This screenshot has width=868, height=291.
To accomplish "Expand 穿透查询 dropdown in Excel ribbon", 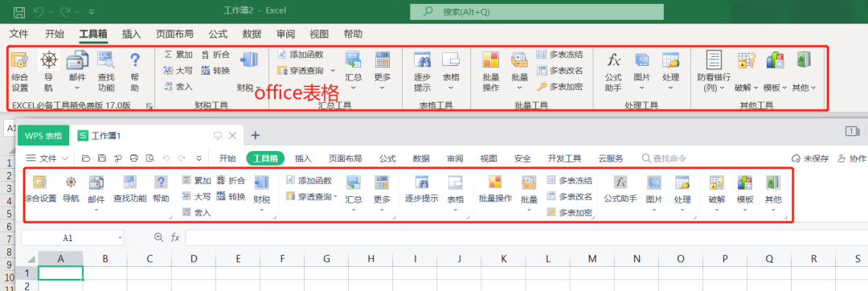I will click(x=333, y=70).
